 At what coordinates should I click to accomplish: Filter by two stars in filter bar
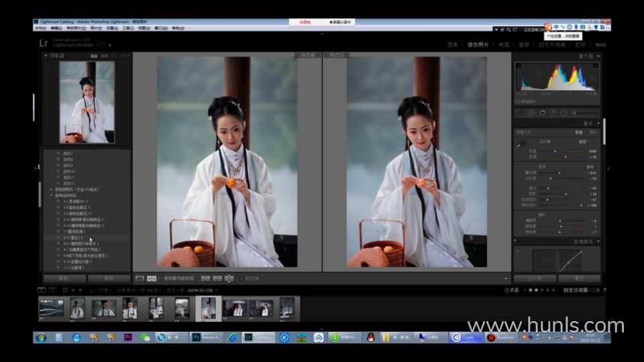click(x=536, y=290)
